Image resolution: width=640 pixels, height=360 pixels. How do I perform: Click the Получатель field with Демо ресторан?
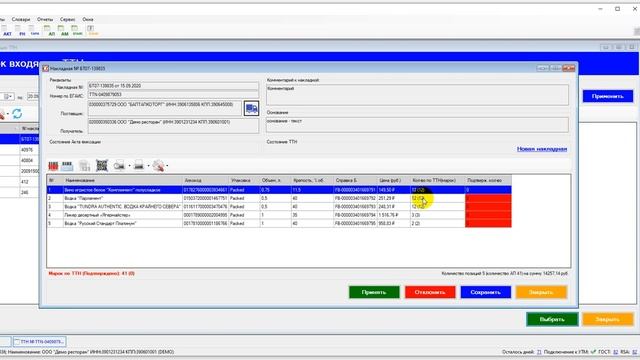(173, 126)
